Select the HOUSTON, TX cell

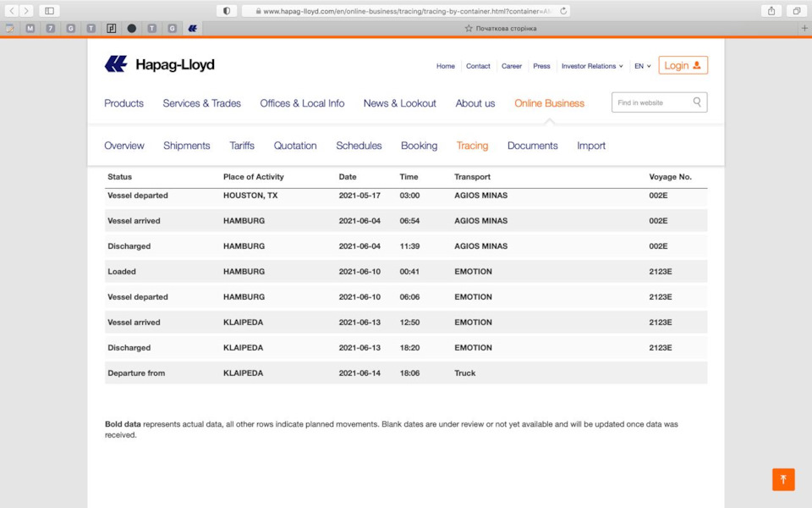coord(250,196)
